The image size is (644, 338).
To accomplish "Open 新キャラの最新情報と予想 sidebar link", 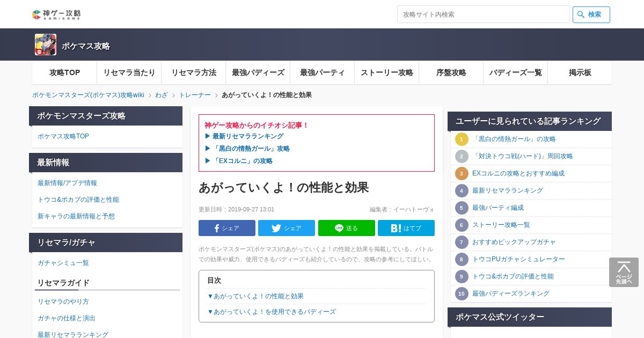I will pyautogui.click(x=76, y=216).
